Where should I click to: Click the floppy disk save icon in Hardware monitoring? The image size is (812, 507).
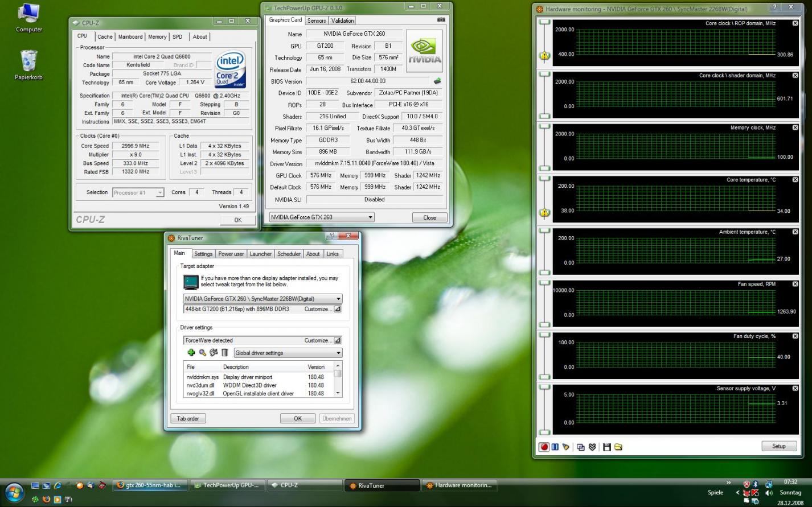607,447
